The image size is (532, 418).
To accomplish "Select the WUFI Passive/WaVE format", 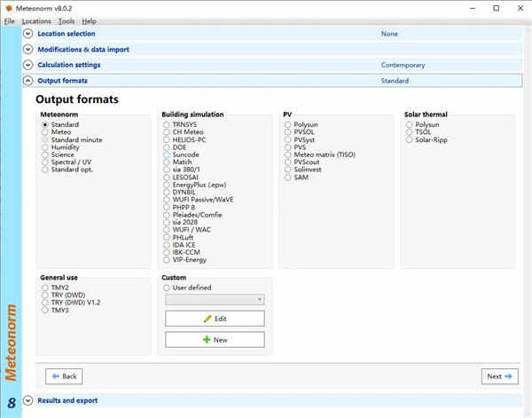I will tap(198, 200).
